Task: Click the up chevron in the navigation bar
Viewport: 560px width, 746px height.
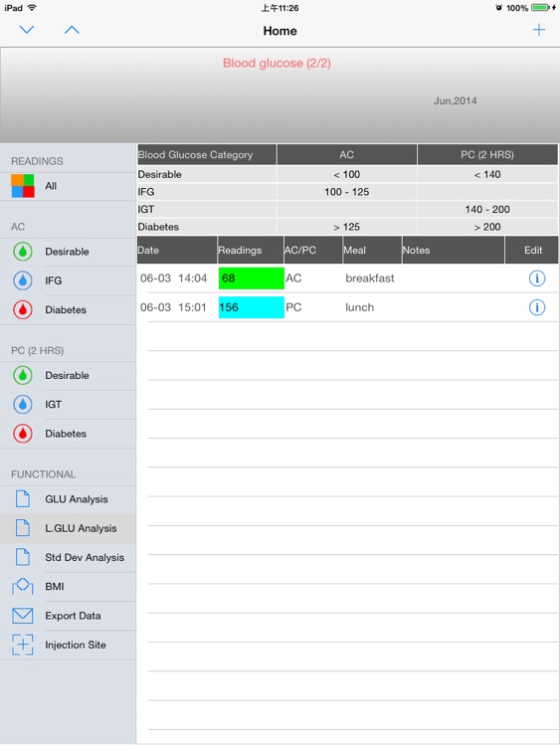Action: (x=72, y=30)
